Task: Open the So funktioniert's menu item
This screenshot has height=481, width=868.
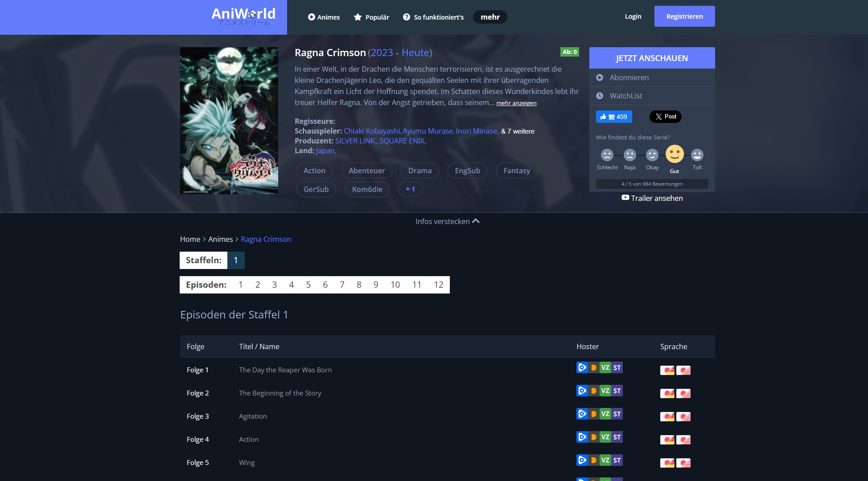Action: (433, 17)
